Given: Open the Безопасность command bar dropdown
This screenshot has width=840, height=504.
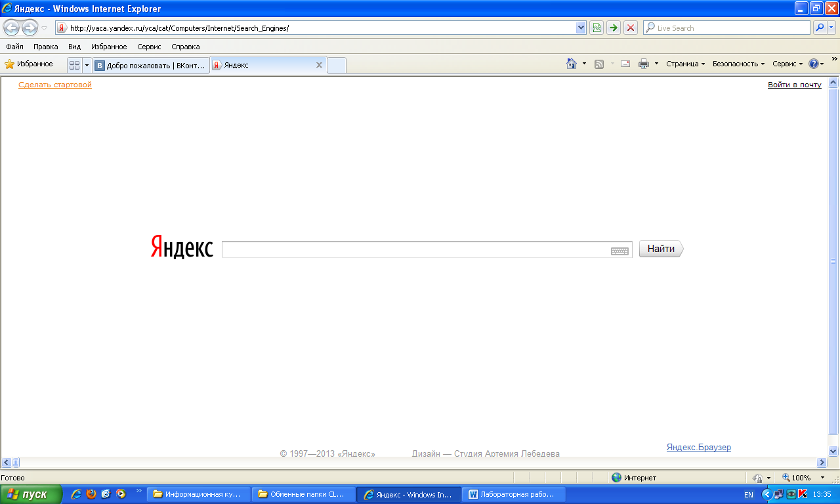Looking at the screenshot, I should pos(738,64).
